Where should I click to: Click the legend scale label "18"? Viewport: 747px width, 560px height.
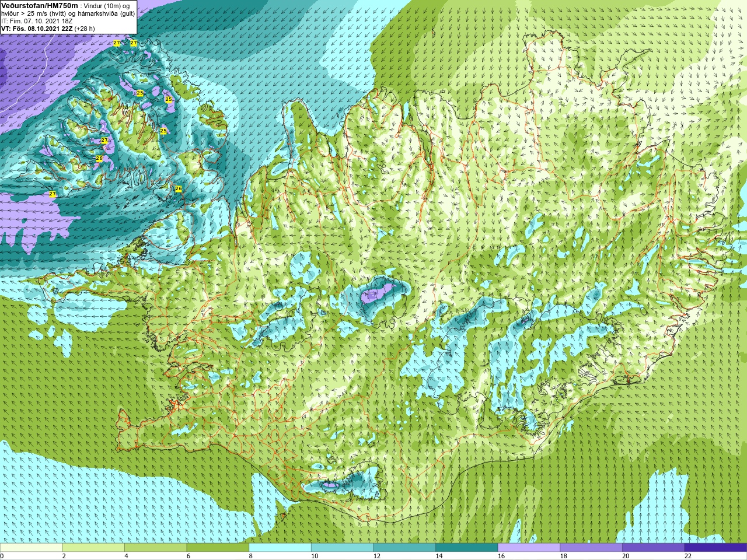coord(564,556)
